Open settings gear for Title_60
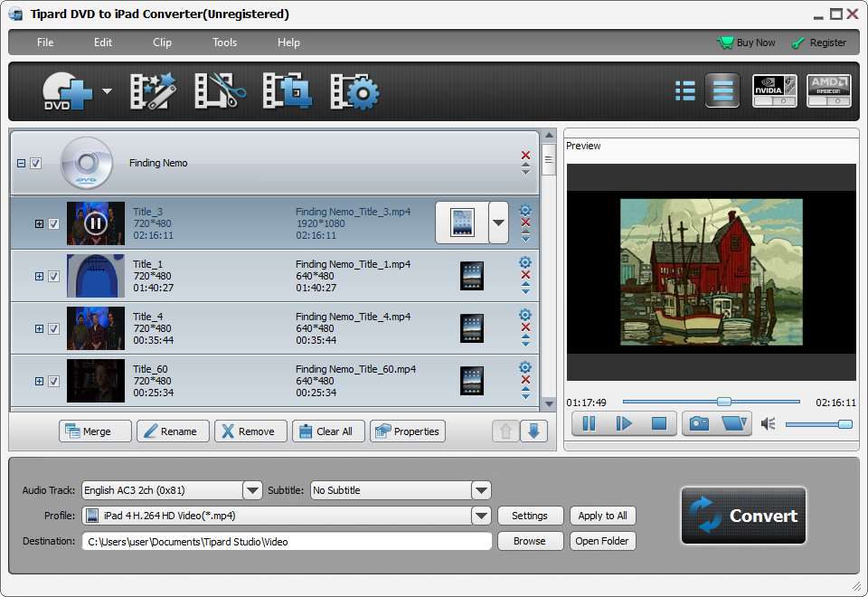This screenshot has width=868, height=597. [x=525, y=367]
